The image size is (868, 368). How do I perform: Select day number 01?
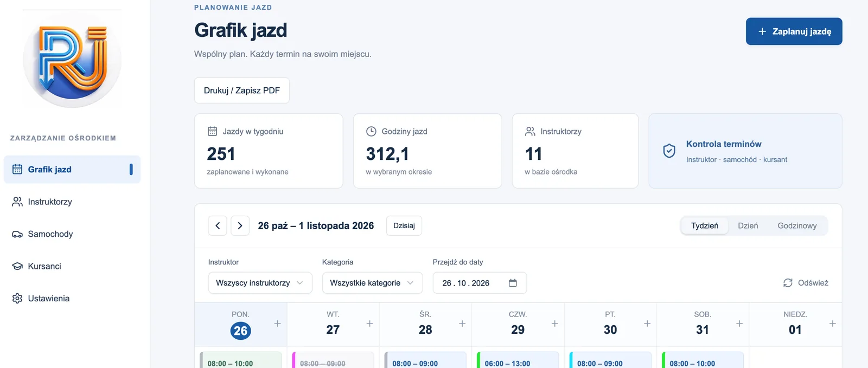[795, 330]
